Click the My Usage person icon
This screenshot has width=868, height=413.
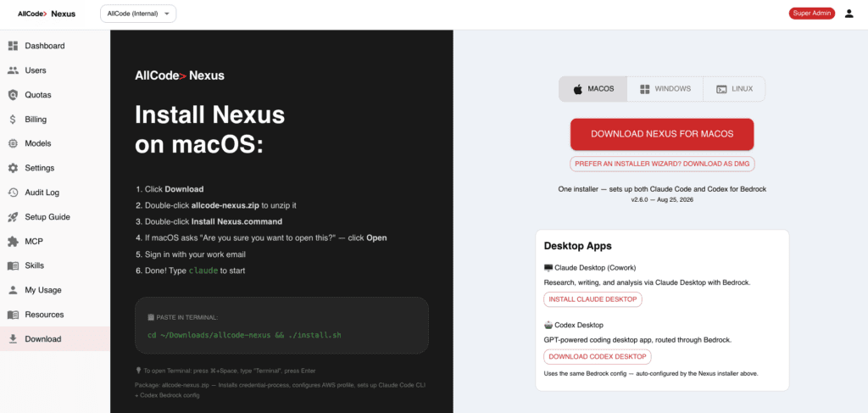pos(14,290)
